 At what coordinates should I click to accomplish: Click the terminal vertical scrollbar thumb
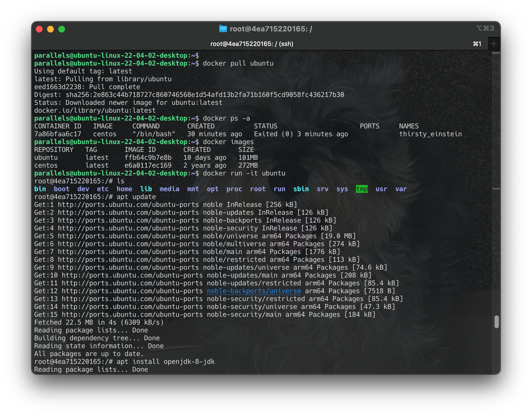click(x=496, y=322)
